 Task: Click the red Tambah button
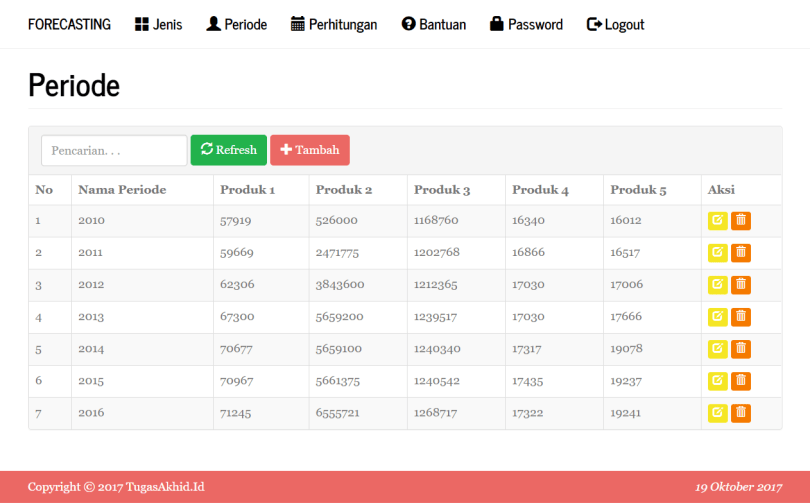click(x=310, y=150)
